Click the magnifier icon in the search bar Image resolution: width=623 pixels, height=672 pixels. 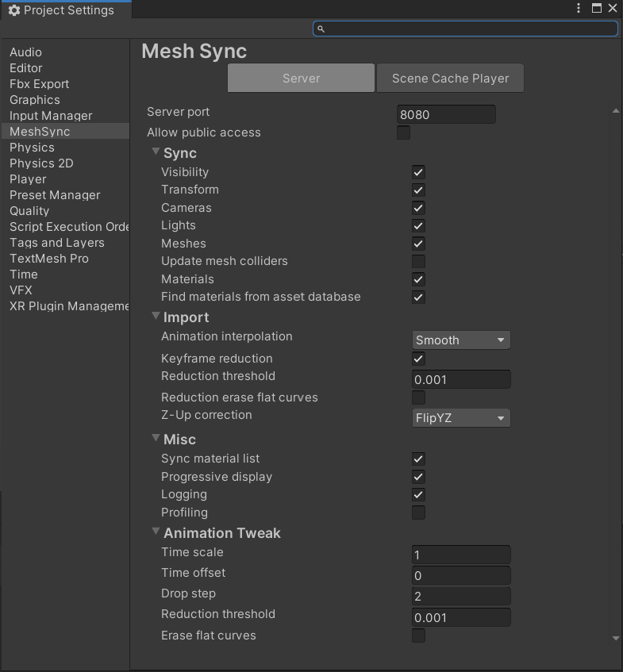(321, 29)
